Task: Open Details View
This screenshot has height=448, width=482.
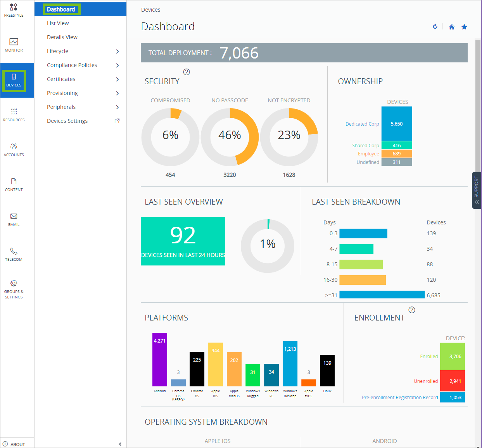Action: click(62, 37)
